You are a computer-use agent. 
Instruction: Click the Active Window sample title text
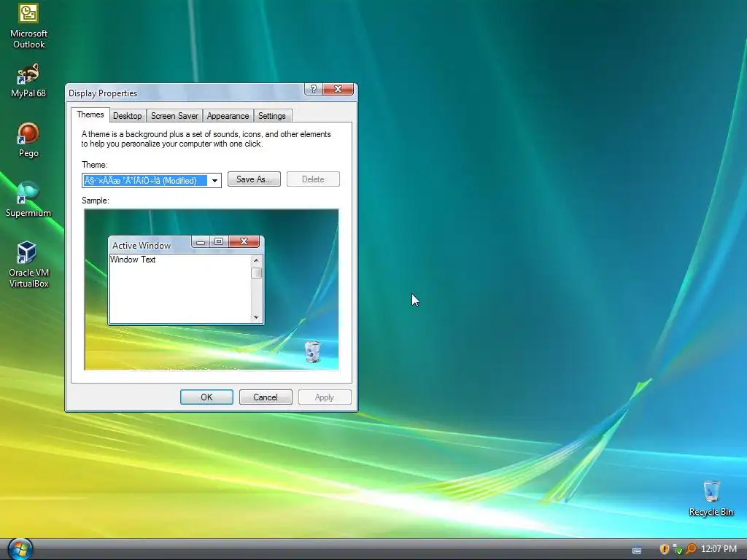142,245
